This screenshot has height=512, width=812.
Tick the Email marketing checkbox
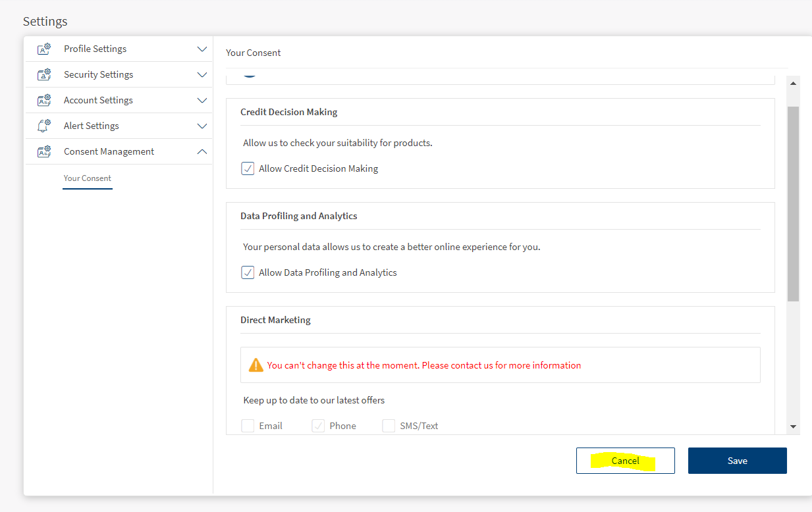pyautogui.click(x=248, y=426)
